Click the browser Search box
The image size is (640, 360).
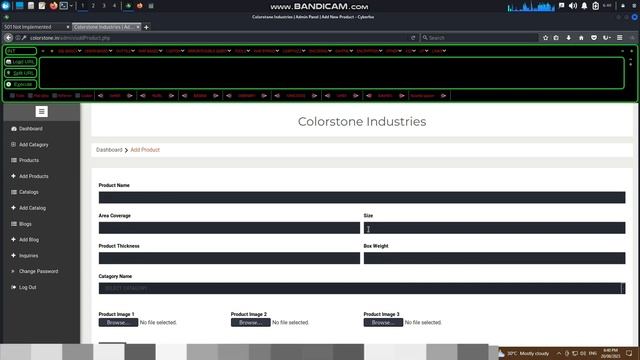pyautogui.click(x=480, y=38)
